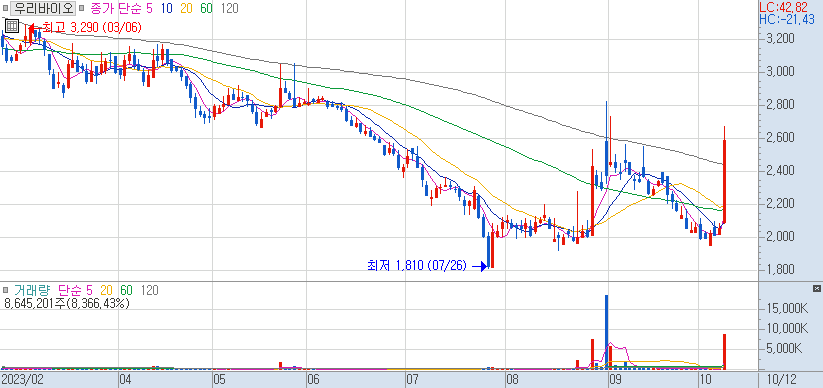Click the 2,800 price axis label

tap(780, 104)
